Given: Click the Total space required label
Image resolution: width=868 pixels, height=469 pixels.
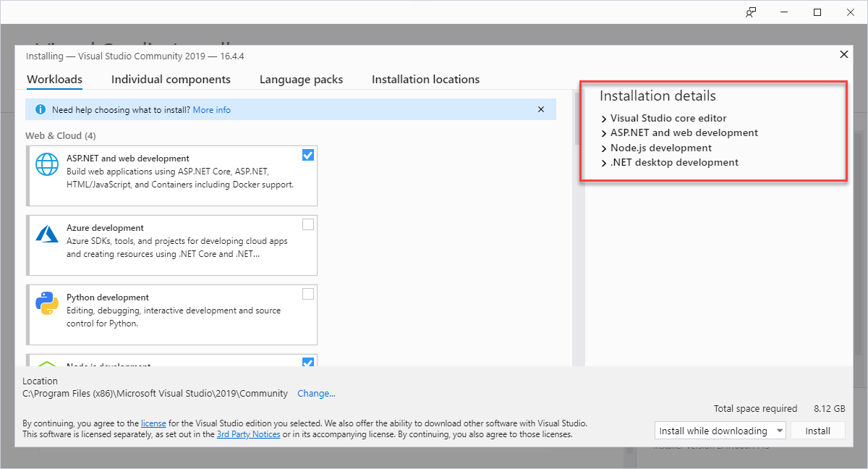Looking at the screenshot, I should tap(755, 409).
